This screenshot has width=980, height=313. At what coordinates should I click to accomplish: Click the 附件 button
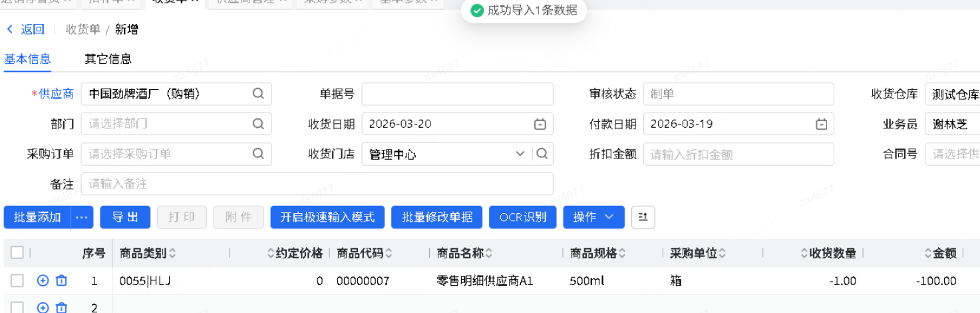coord(238,217)
